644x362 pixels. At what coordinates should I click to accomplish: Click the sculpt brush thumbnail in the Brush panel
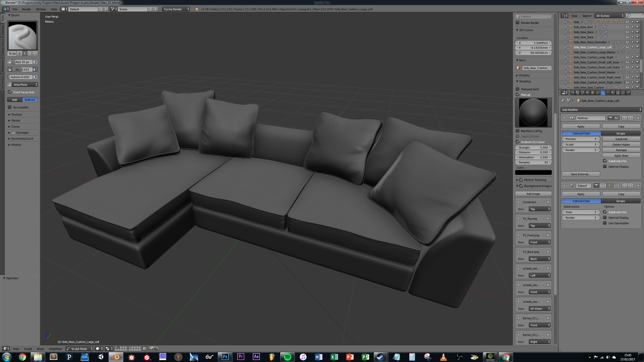click(22, 35)
